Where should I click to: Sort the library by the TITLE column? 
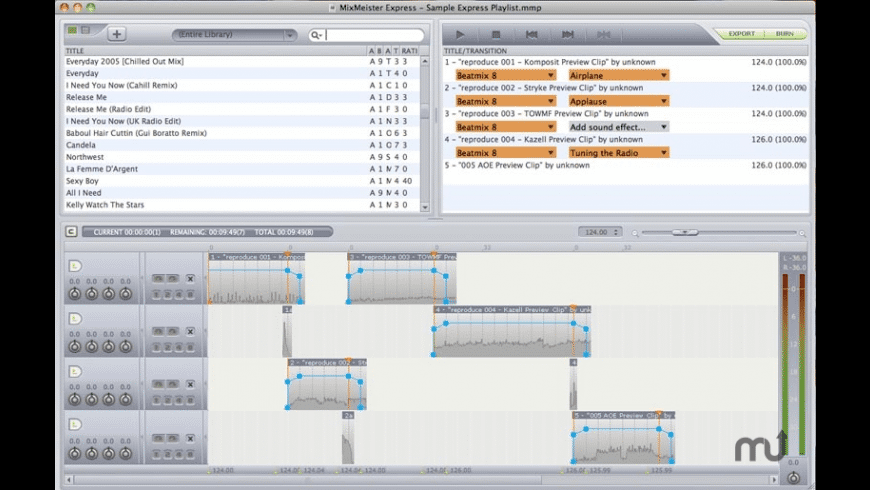point(215,50)
